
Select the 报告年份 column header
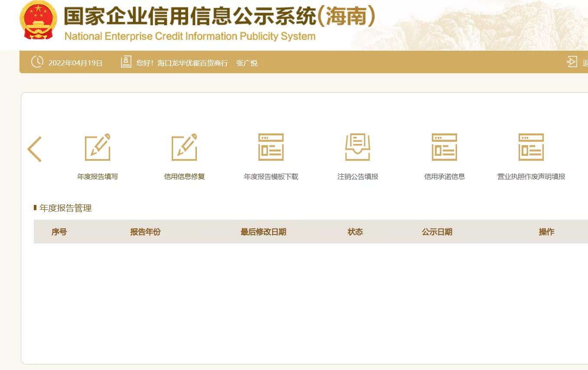145,231
